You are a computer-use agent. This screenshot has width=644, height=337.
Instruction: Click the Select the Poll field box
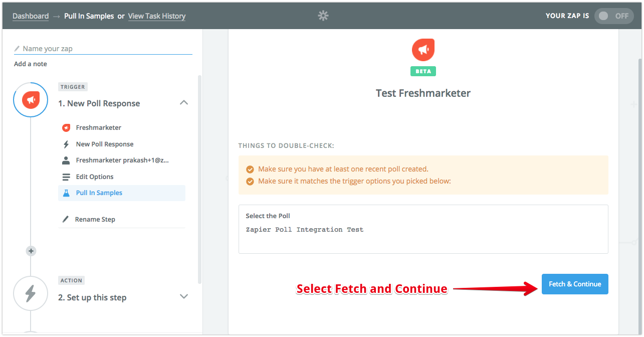tap(423, 229)
